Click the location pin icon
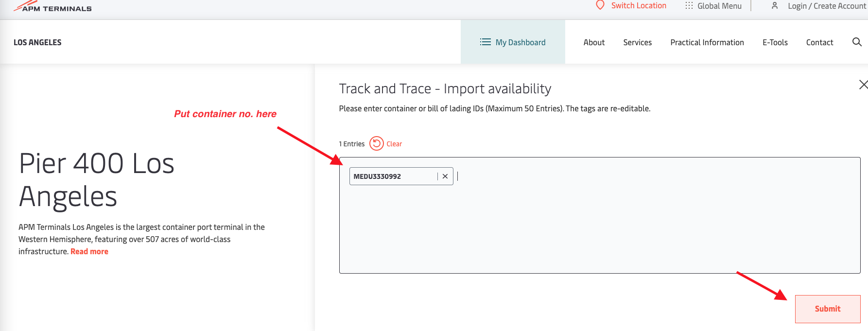 pos(600,5)
